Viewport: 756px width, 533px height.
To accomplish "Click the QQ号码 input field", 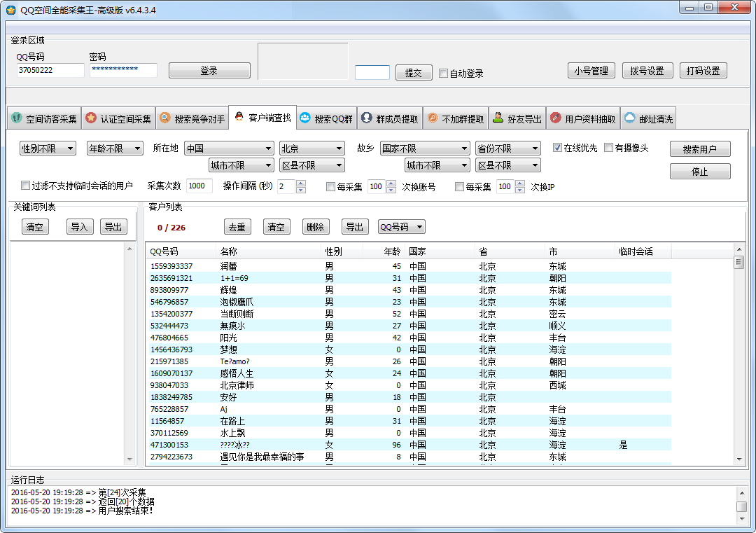I will [x=50, y=70].
